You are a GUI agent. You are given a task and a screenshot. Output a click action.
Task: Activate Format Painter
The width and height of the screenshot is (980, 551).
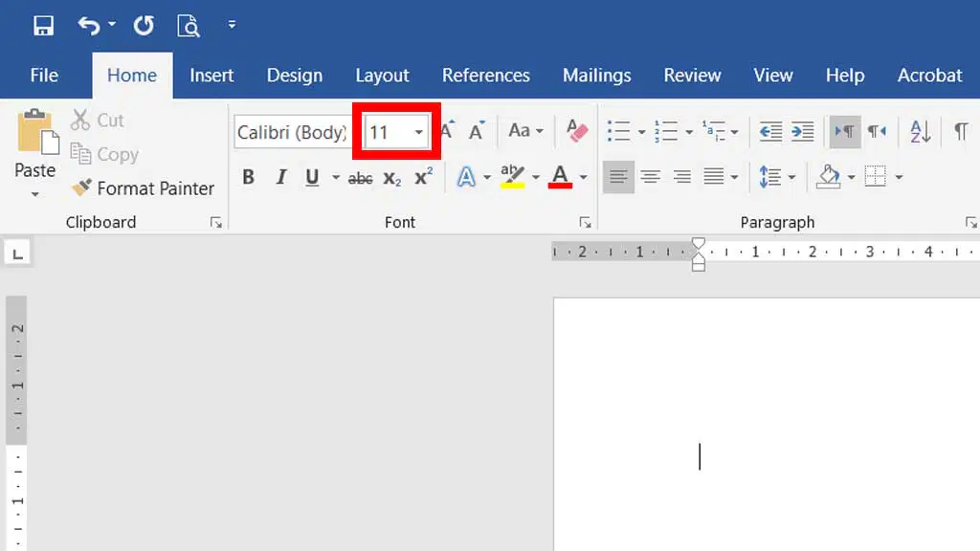pyautogui.click(x=144, y=188)
